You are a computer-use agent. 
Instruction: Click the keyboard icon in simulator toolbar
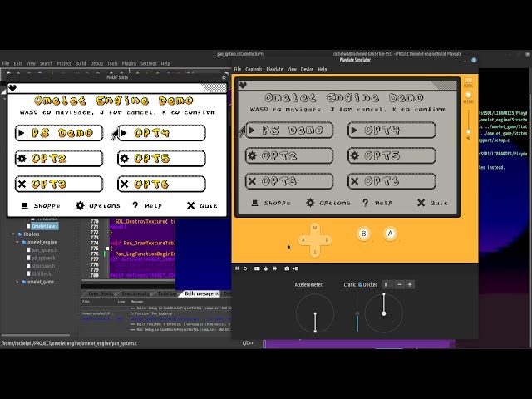[257, 268]
